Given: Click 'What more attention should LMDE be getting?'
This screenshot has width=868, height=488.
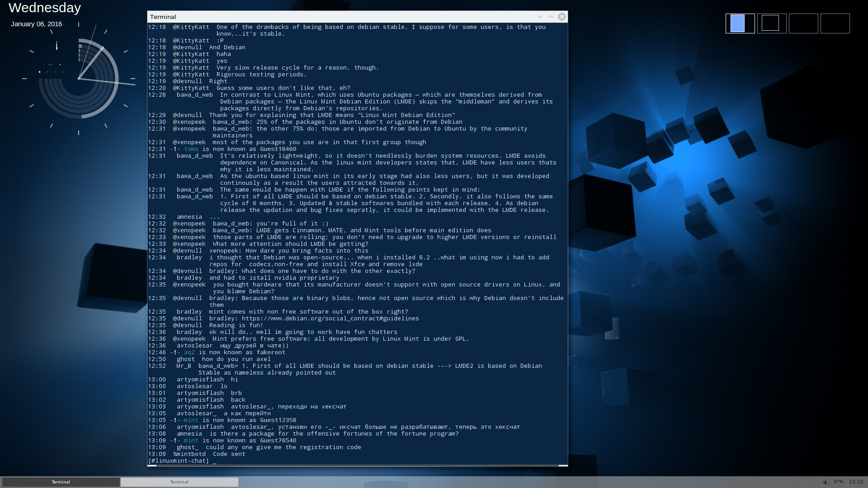Looking at the screenshot, I should (x=290, y=244).
